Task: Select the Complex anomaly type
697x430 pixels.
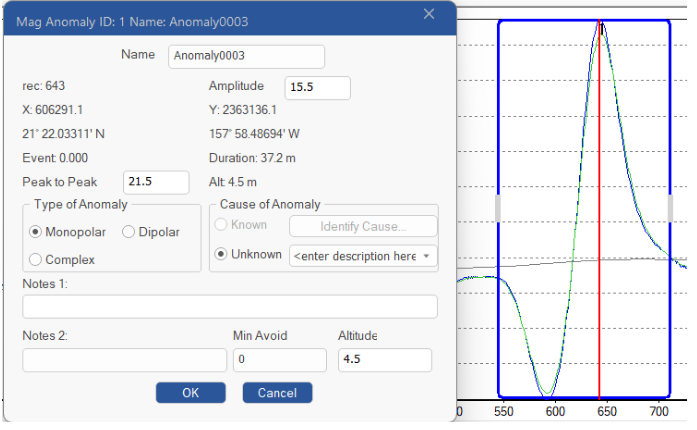Action: pos(36,260)
